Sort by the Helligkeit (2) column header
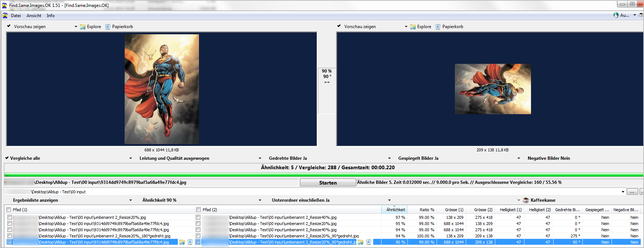The image size is (644, 248). (x=539, y=210)
